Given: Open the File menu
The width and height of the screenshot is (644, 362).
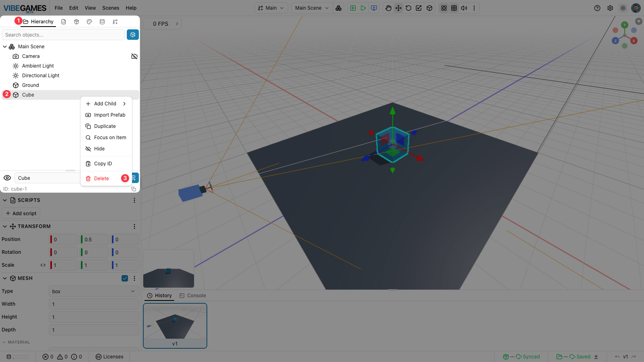Looking at the screenshot, I should [59, 8].
